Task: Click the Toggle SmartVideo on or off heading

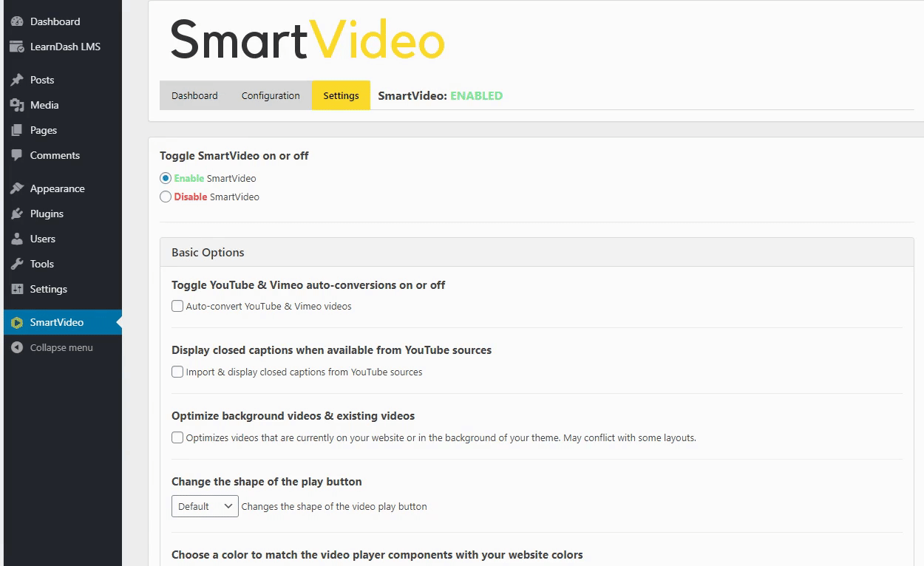Action: (x=234, y=156)
